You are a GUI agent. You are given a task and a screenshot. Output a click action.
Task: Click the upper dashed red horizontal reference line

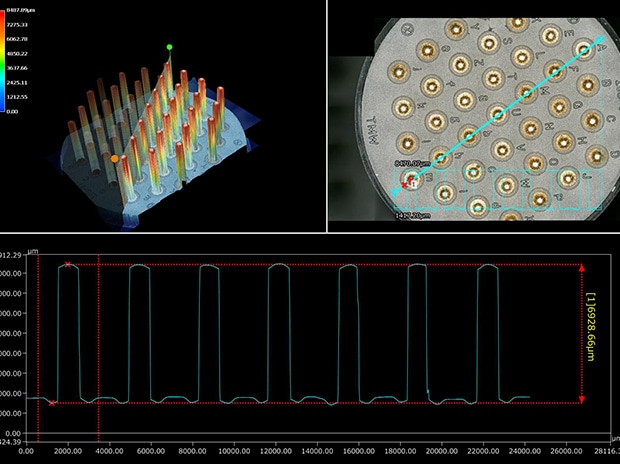[320, 265]
